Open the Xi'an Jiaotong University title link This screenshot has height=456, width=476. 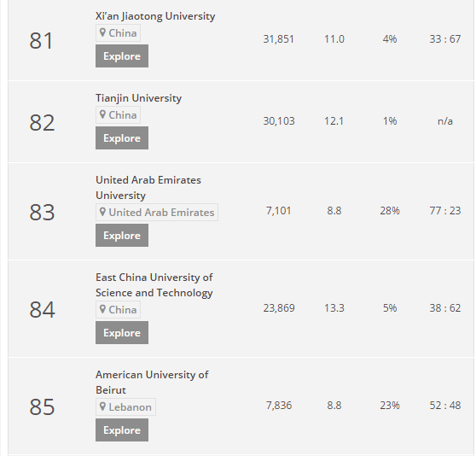pos(155,16)
